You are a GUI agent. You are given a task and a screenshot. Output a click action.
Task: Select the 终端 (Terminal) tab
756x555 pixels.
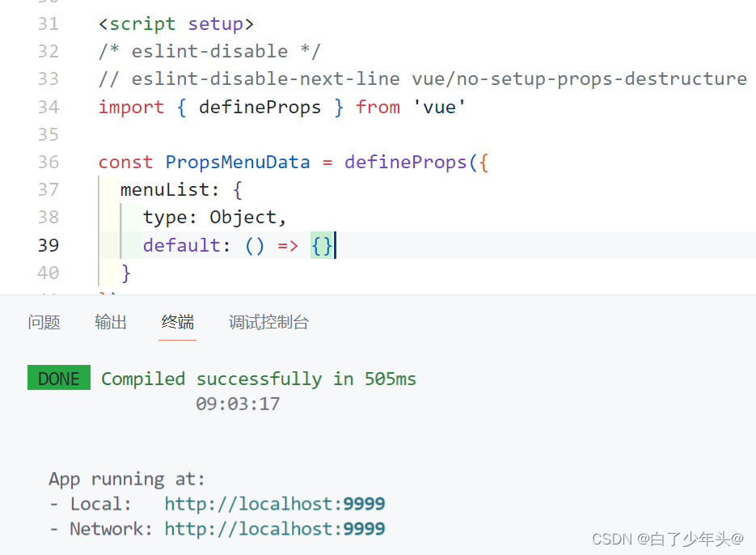point(177,322)
